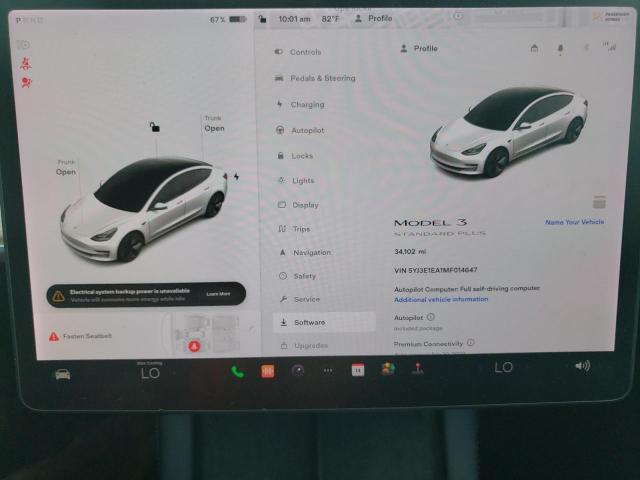The height and width of the screenshot is (480, 640).
Task: Open the Safety settings
Action: click(298, 276)
